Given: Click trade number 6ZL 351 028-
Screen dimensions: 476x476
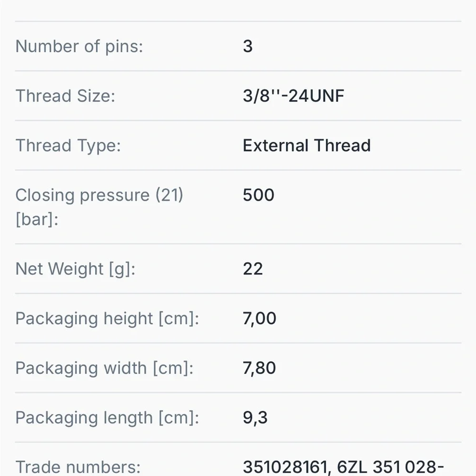Looking at the screenshot, I should coord(390,467).
